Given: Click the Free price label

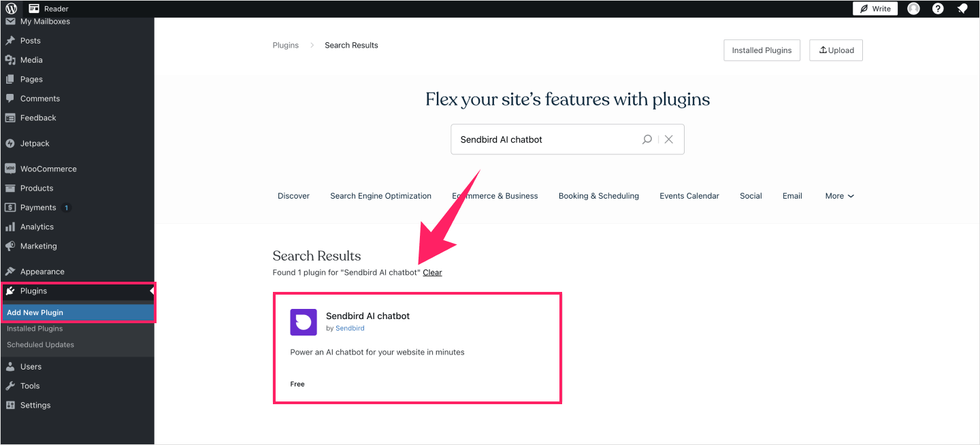Looking at the screenshot, I should 297,384.
